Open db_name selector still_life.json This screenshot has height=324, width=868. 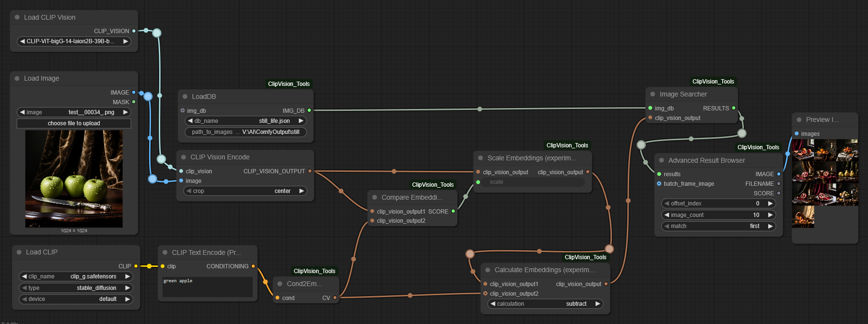(246, 121)
